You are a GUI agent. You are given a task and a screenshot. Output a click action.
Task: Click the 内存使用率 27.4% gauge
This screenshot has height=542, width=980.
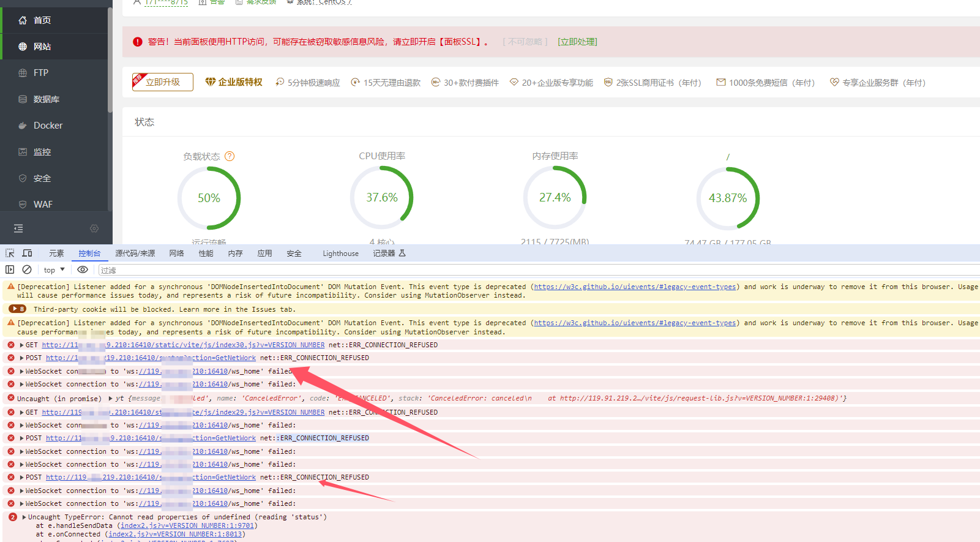tap(555, 197)
